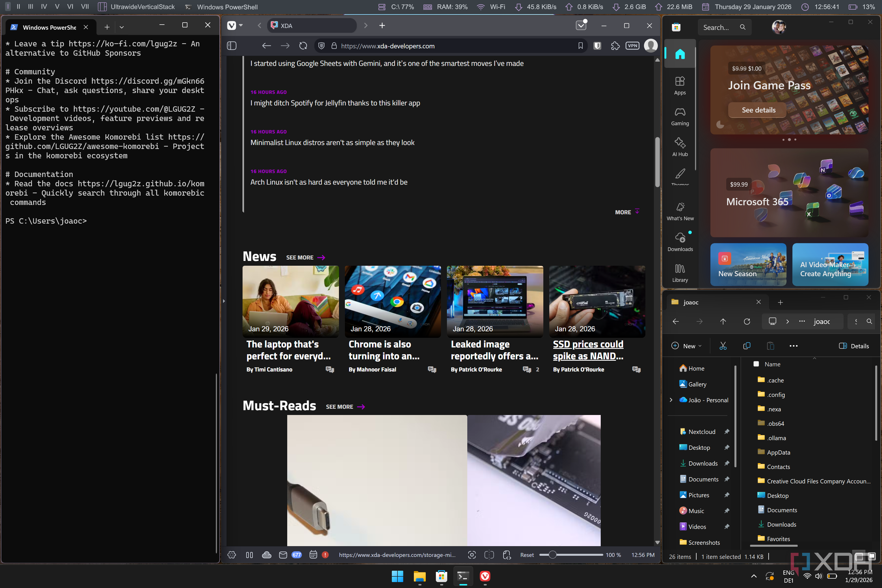The image size is (882, 588).
Task: Adjust the page zoom slider
Action: [552, 555]
